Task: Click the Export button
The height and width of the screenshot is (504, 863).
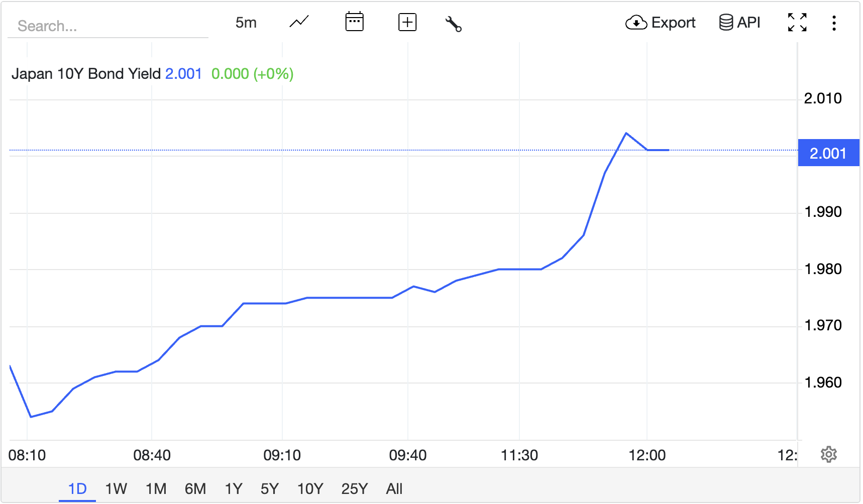Action: pyautogui.click(x=661, y=23)
